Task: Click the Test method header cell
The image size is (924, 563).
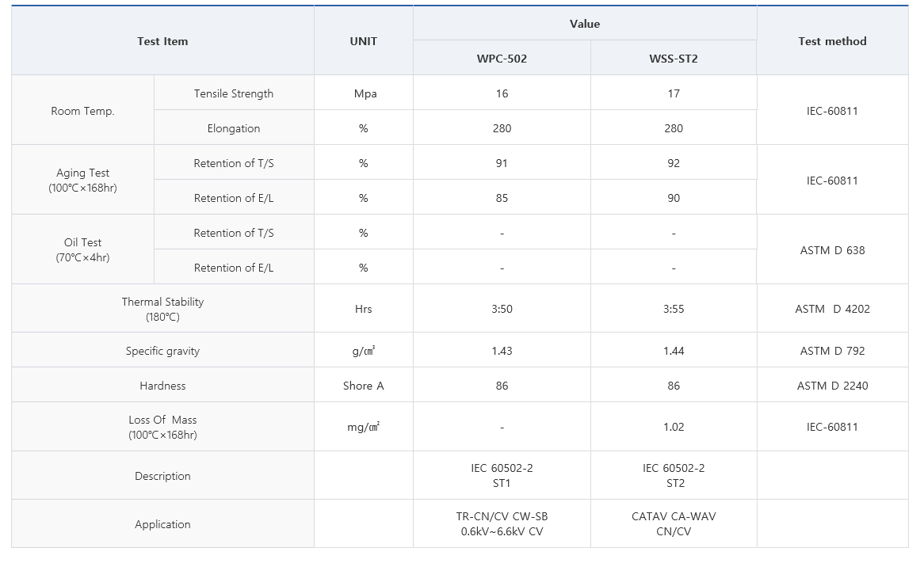Action: click(832, 40)
